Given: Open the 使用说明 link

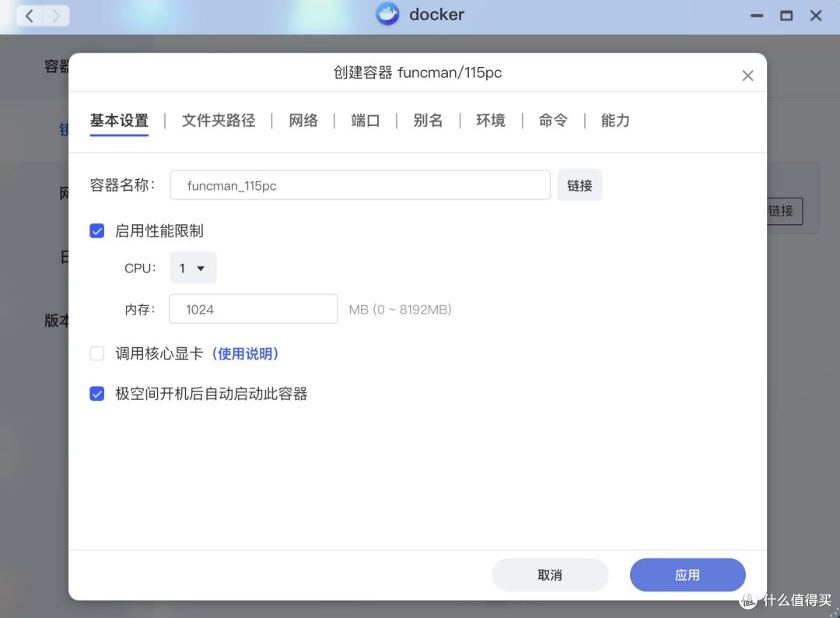Looking at the screenshot, I should tap(245, 353).
